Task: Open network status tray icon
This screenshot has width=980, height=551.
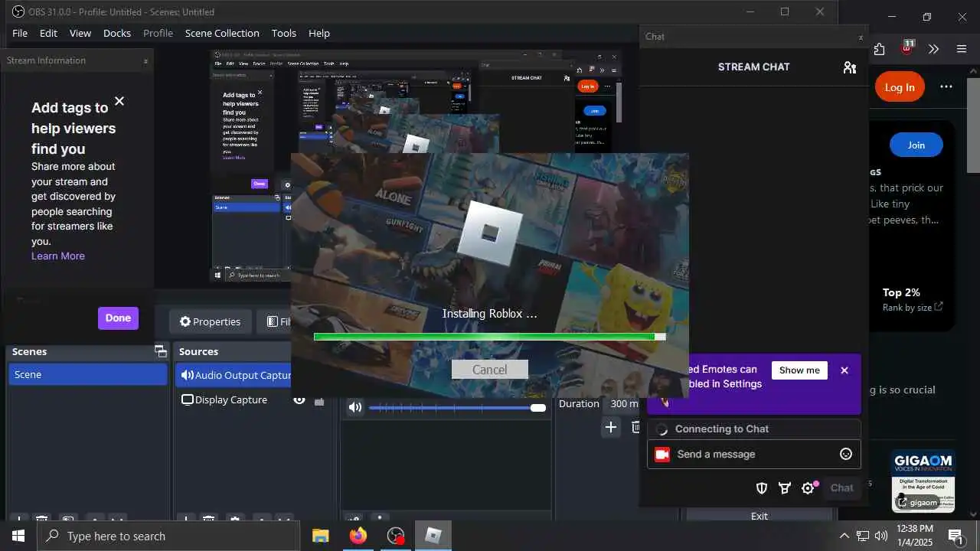Action: click(x=862, y=536)
